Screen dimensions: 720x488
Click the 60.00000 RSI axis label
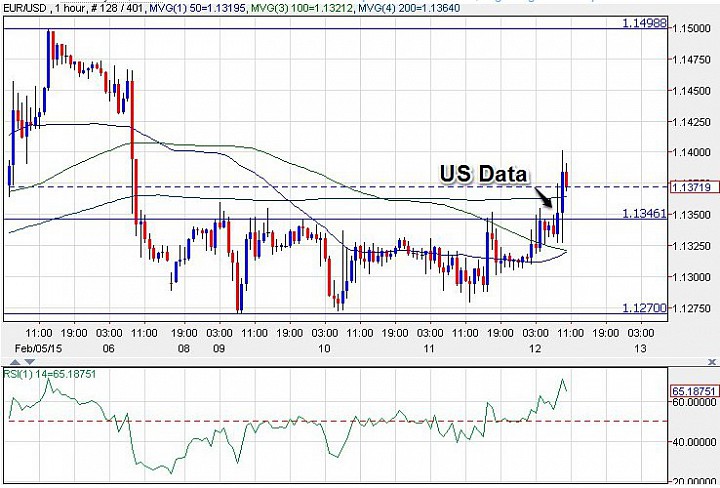694,403
